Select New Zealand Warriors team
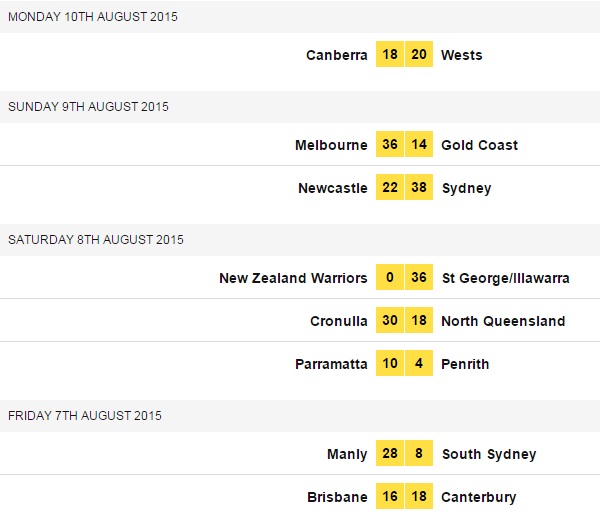Image resolution: width=600 pixels, height=523 pixels. 293,278
